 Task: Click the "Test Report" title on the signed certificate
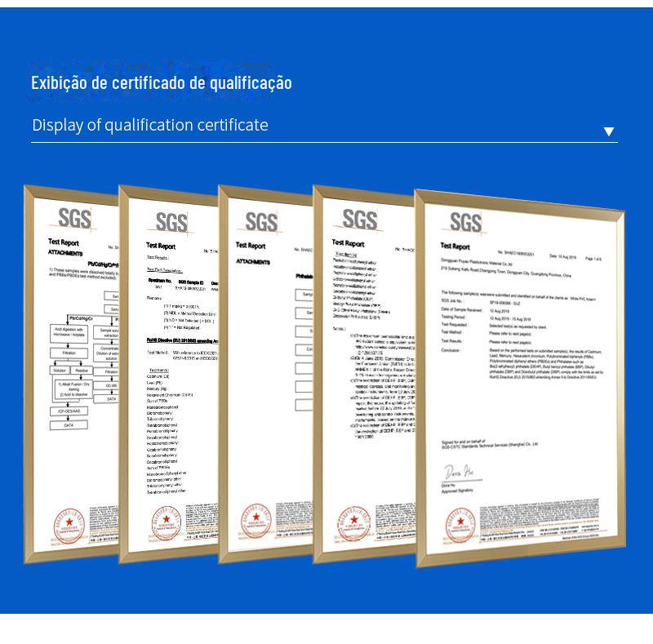point(455,246)
